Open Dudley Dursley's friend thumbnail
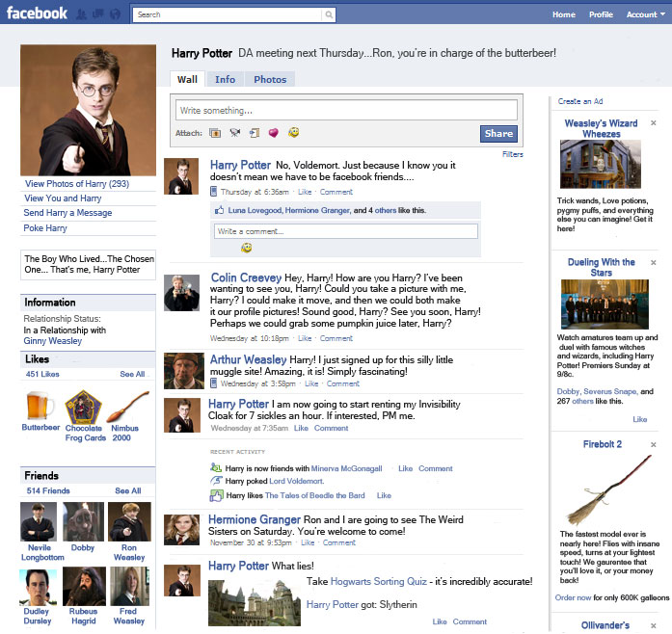Screen dimensions: 672x634 click(x=39, y=587)
